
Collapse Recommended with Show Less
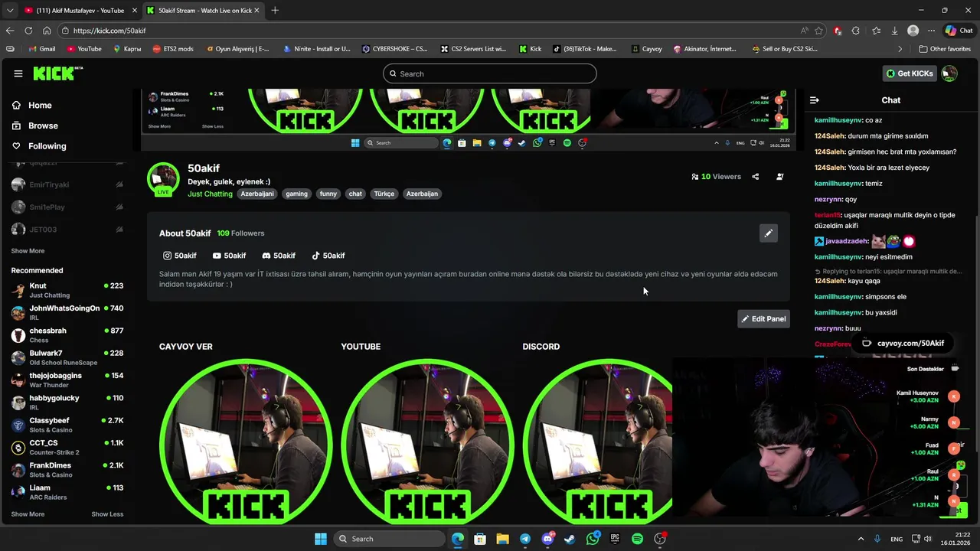(x=107, y=514)
